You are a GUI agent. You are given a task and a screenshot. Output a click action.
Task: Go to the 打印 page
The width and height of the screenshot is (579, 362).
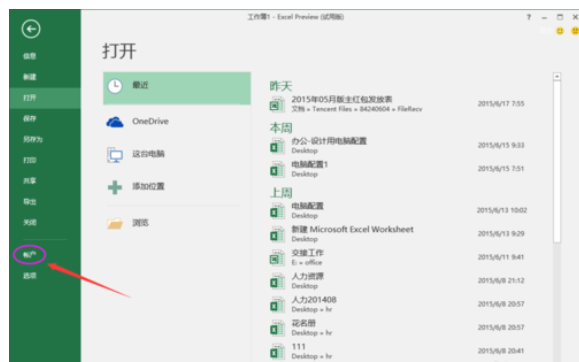coord(30,160)
